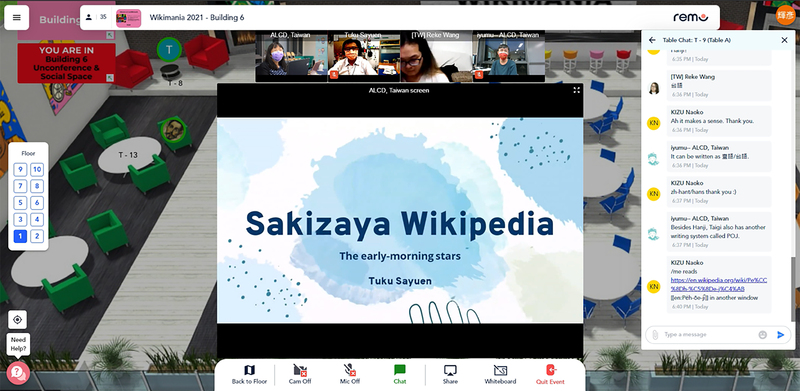Click the Sakizaya Wikipedia slide
Image resolution: width=800 pixels, height=391 pixels.
[399, 221]
